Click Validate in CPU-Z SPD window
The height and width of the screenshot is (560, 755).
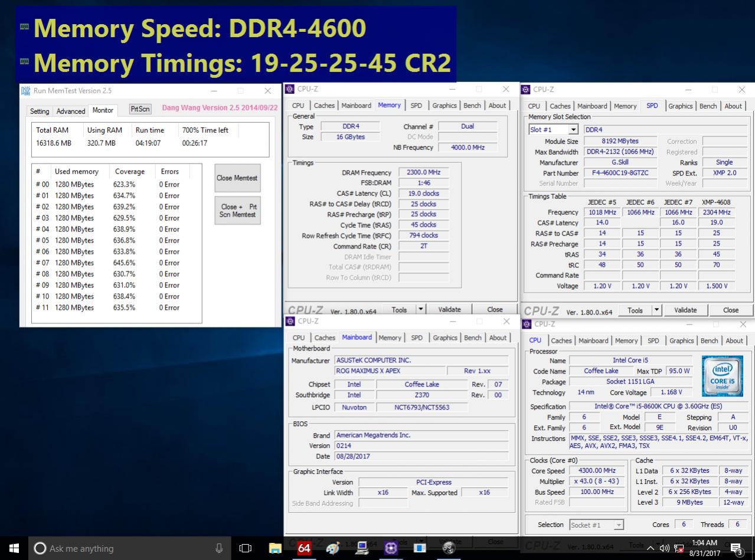[x=685, y=310]
